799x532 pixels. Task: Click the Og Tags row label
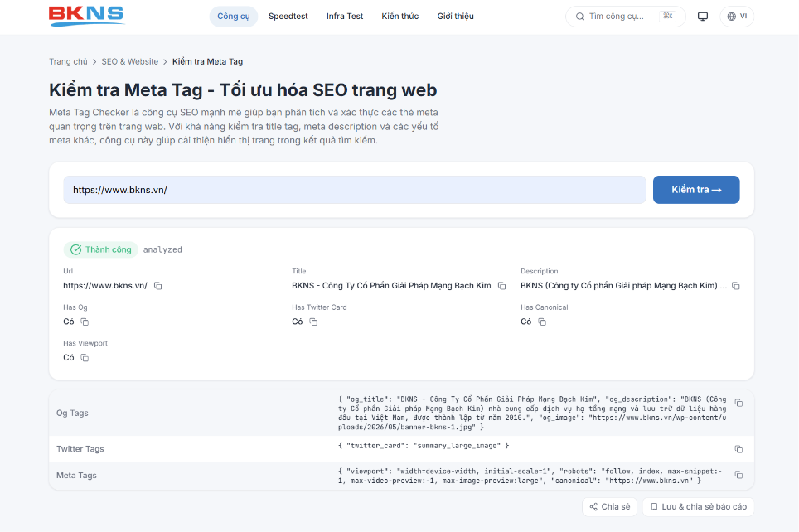point(72,413)
